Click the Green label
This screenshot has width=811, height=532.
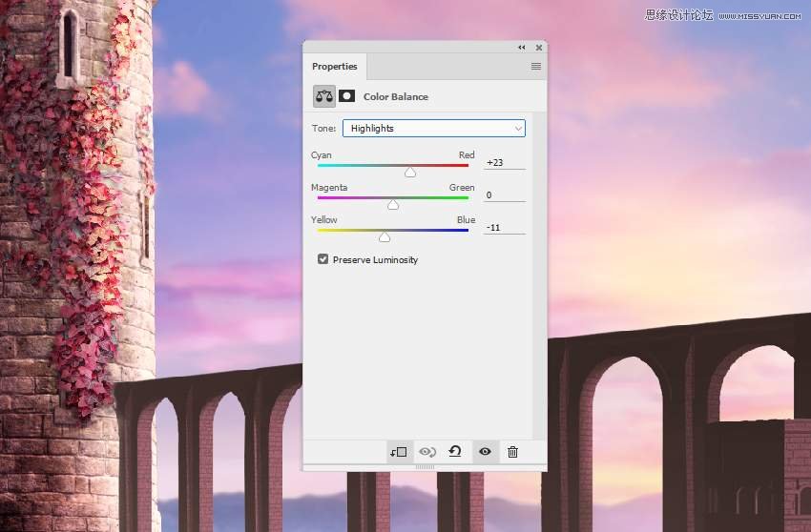(462, 188)
